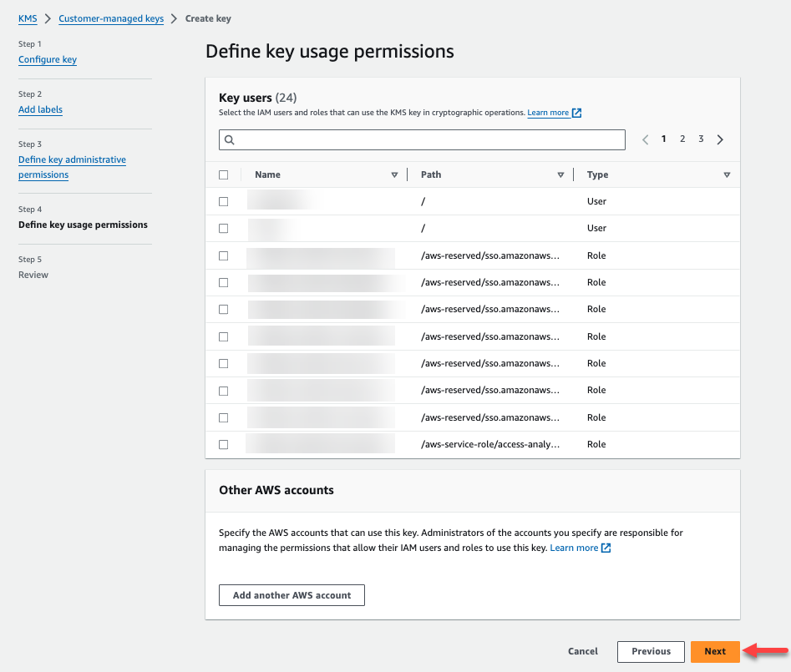The width and height of the screenshot is (791, 672).
Task: Check the fifth sso.amazonaws Role row checkbox
Action: (224, 363)
